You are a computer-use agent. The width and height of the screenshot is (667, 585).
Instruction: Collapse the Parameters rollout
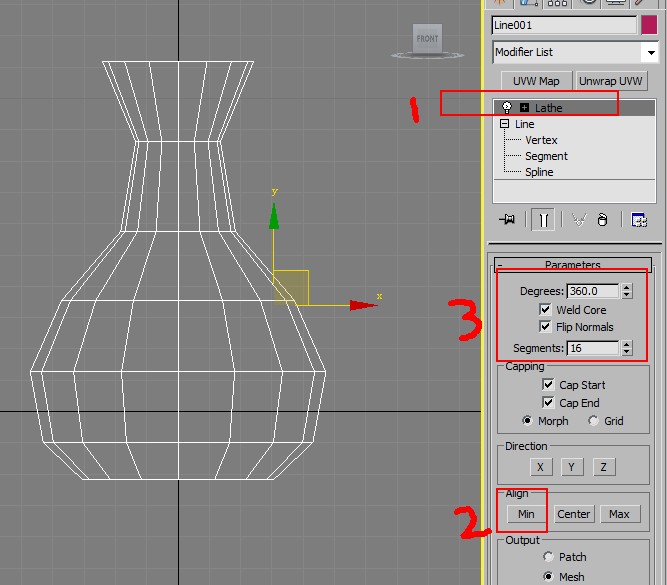click(x=573, y=264)
